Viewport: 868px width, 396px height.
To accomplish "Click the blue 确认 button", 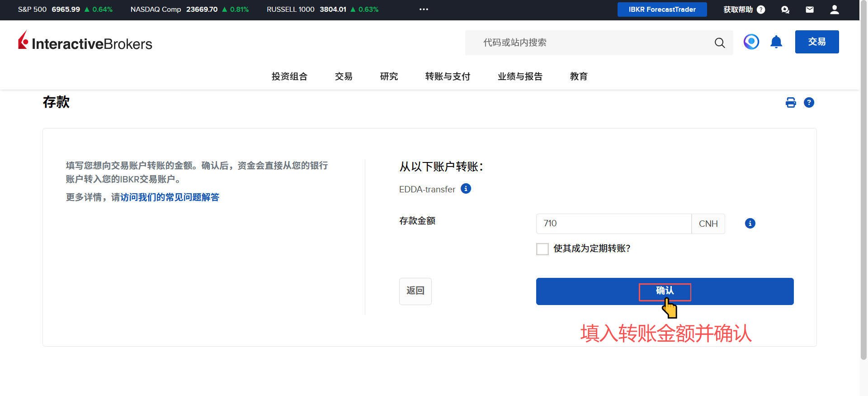I will click(665, 291).
